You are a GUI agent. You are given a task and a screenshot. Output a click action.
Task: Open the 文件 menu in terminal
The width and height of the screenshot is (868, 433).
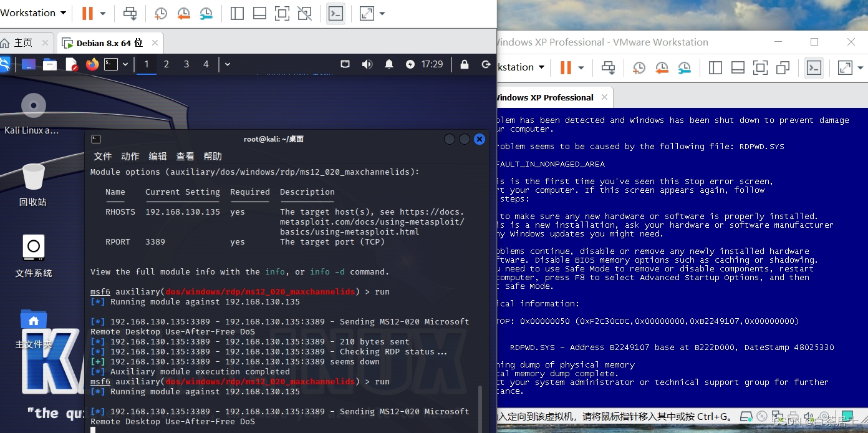tap(103, 156)
